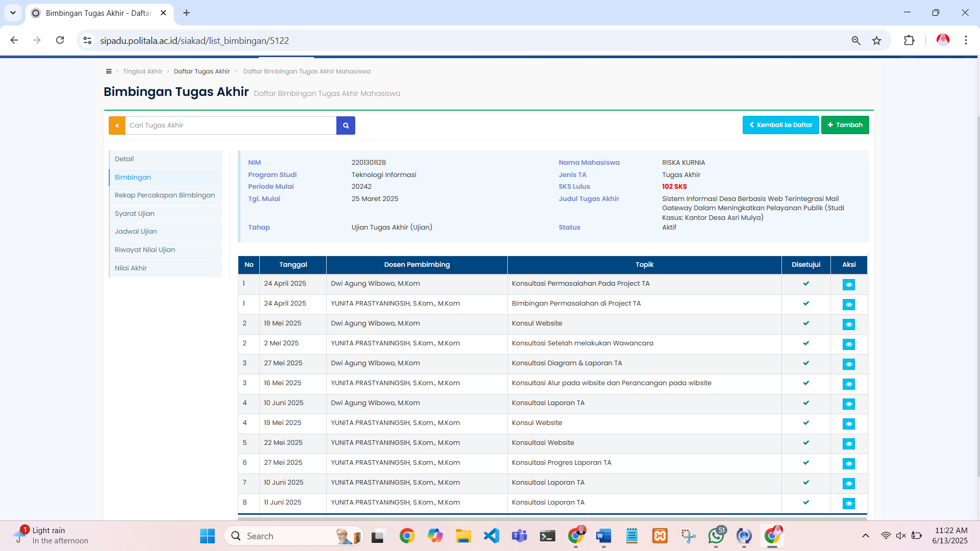Open WhatsApp from the taskbar

click(x=716, y=536)
